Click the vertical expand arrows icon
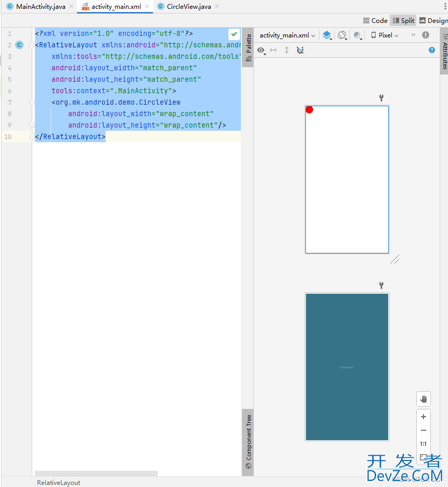Screen dimensions: 448x487 point(287,50)
